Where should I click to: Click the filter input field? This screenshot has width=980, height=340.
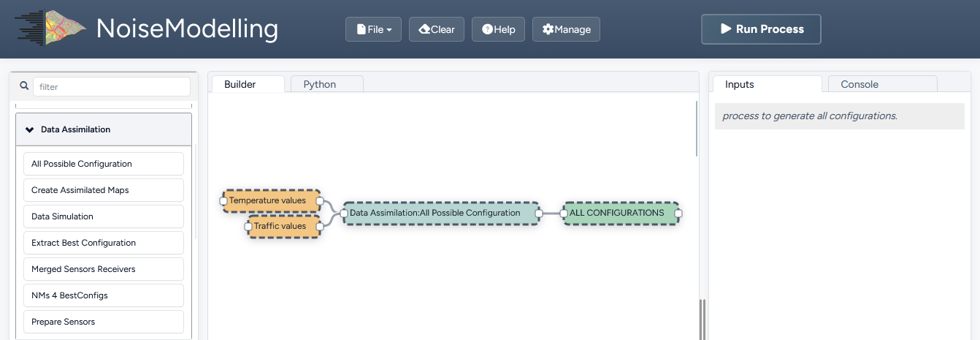pos(112,86)
